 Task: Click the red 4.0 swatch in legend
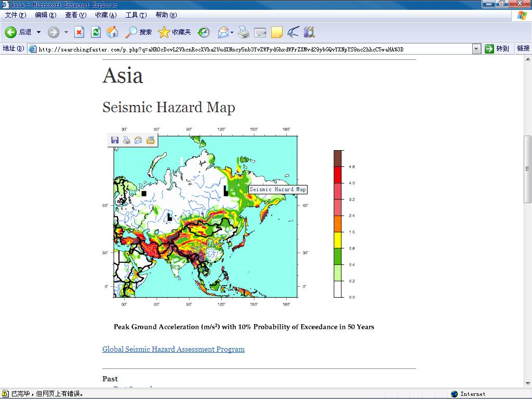click(x=338, y=175)
